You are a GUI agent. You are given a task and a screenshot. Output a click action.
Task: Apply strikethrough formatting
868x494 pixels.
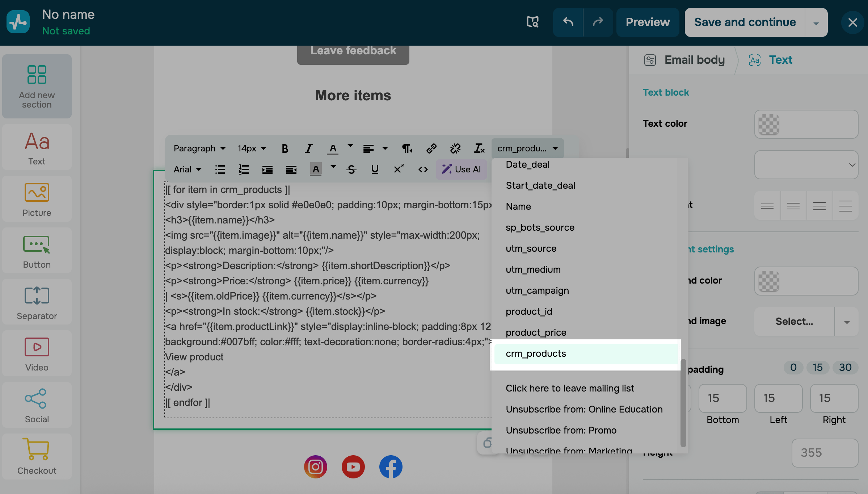tap(351, 169)
